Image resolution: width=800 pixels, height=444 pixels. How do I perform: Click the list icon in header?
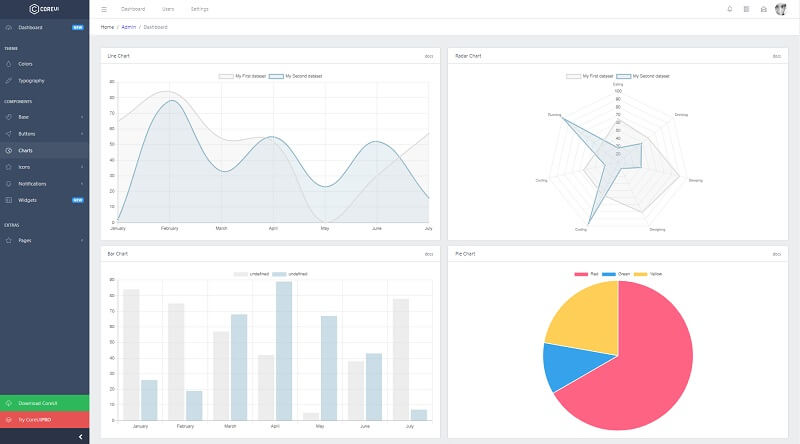click(746, 9)
